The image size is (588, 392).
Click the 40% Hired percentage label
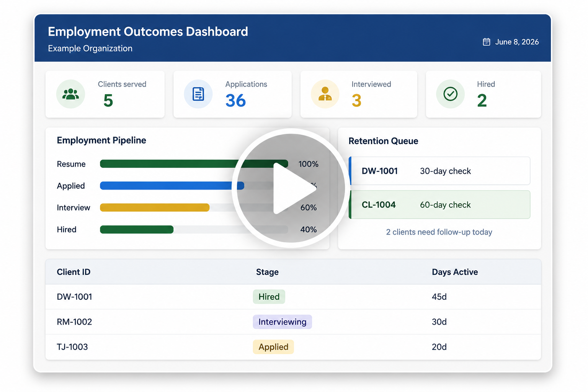(x=308, y=229)
